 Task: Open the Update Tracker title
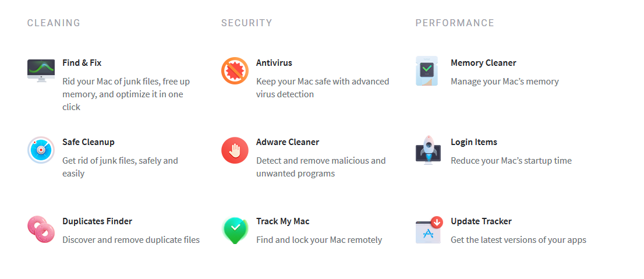[481, 221]
